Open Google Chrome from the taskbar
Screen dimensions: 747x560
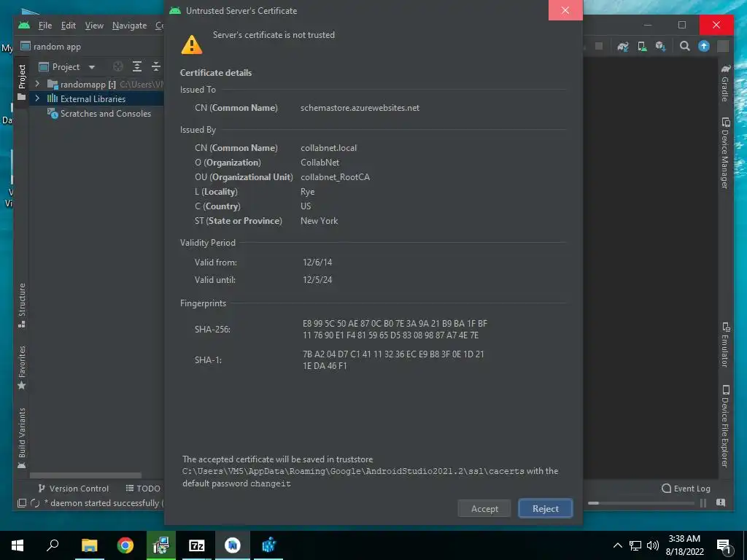(125, 545)
